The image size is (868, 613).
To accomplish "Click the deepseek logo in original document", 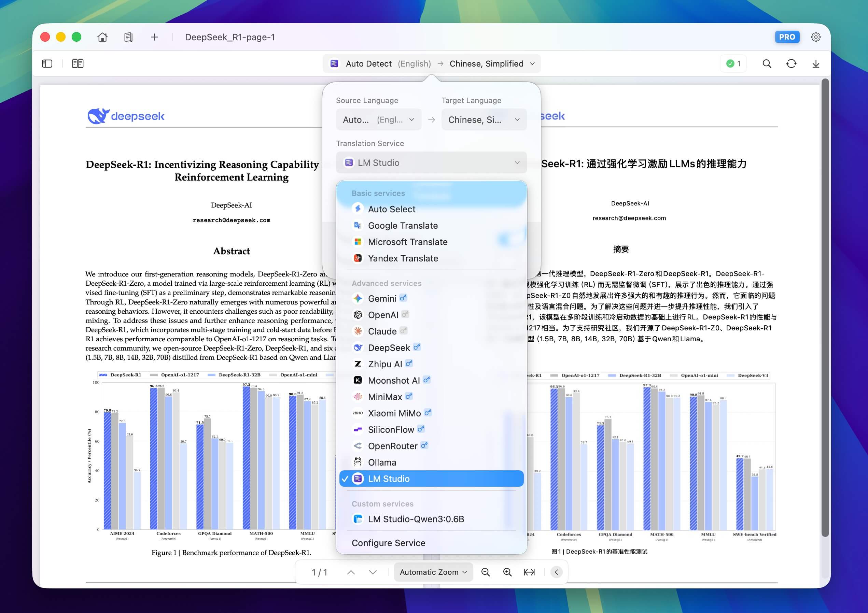I will point(126,116).
